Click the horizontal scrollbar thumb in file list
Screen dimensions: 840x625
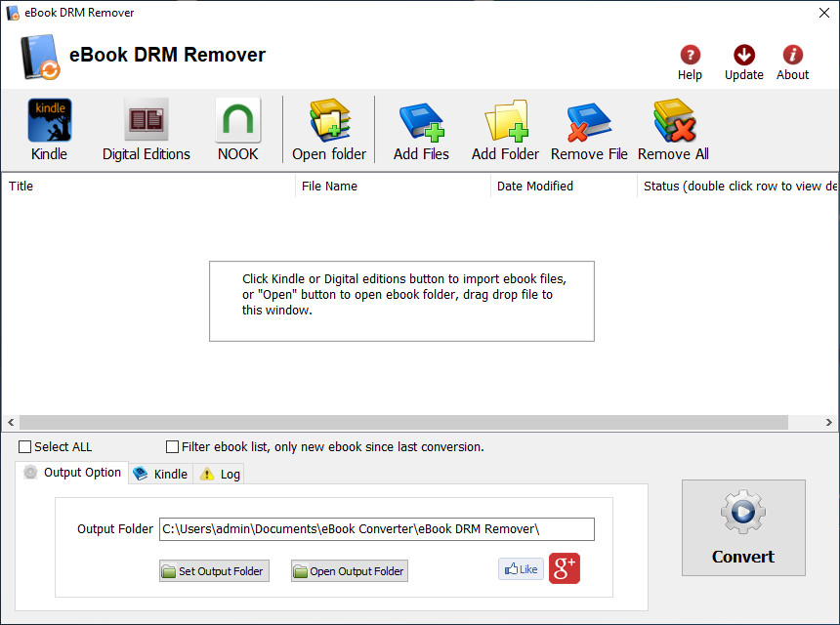tap(404, 422)
